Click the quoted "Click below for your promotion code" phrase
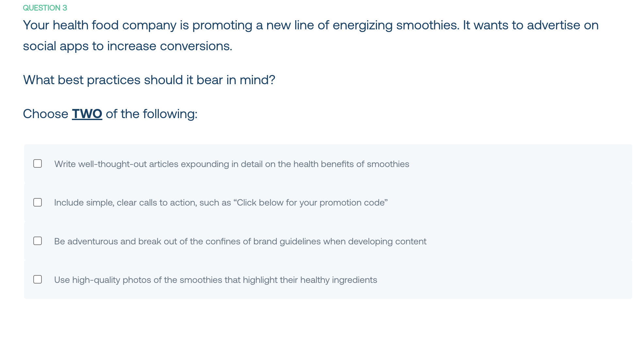Viewport: 644px width, 340px height. (x=311, y=203)
